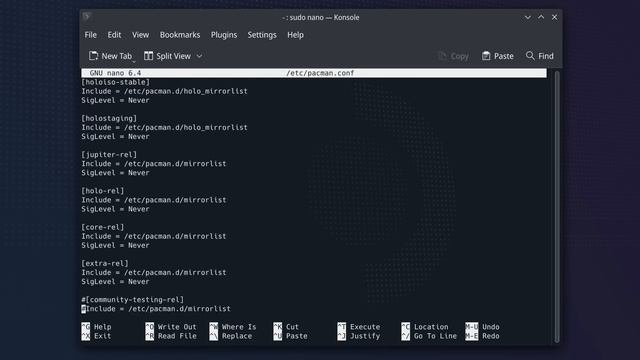Click the Include line under [jupiter-rel]

coord(154,164)
